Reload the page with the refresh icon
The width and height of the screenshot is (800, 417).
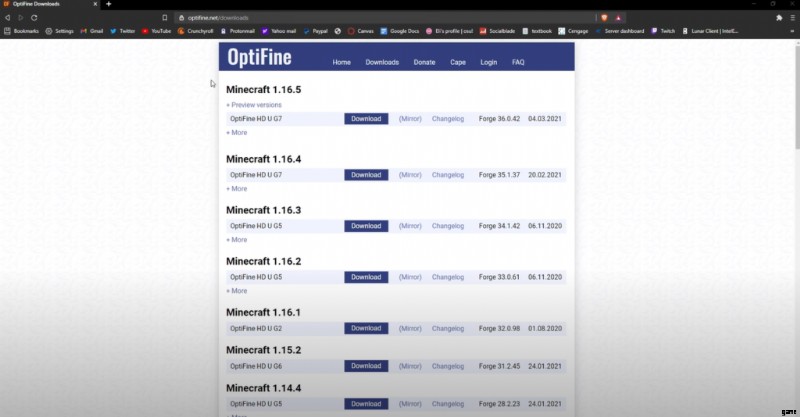pos(34,18)
